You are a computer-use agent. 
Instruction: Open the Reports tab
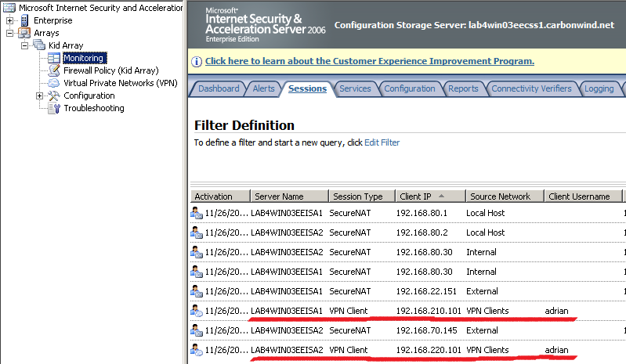(x=463, y=88)
